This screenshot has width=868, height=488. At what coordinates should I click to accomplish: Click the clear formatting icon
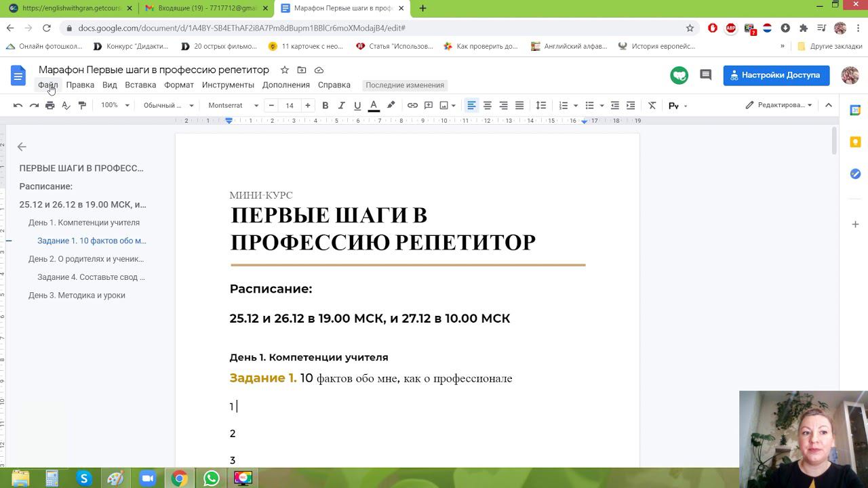[x=652, y=105]
